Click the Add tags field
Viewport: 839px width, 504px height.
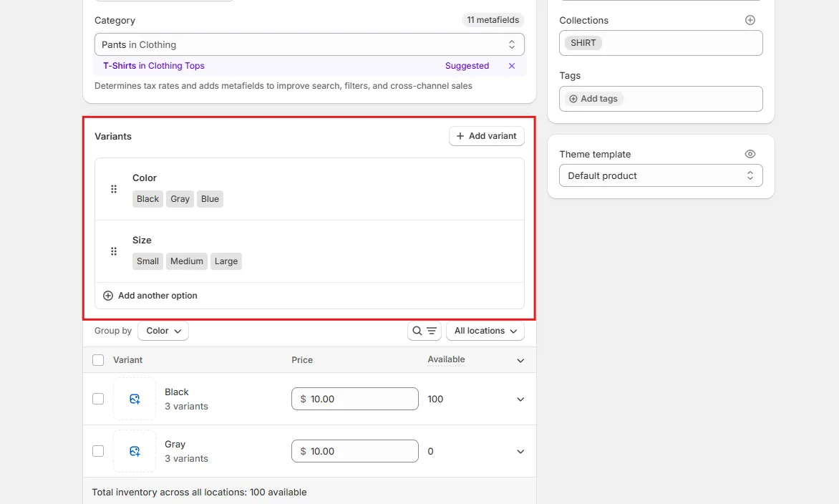[x=661, y=99]
